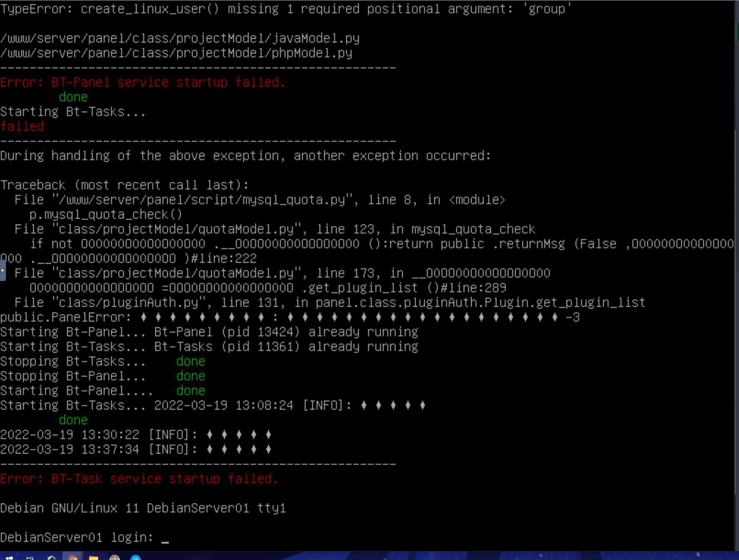Open Google Chrome from the taskbar
The width and height of the screenshot is (739, 560).
point(73,557)
